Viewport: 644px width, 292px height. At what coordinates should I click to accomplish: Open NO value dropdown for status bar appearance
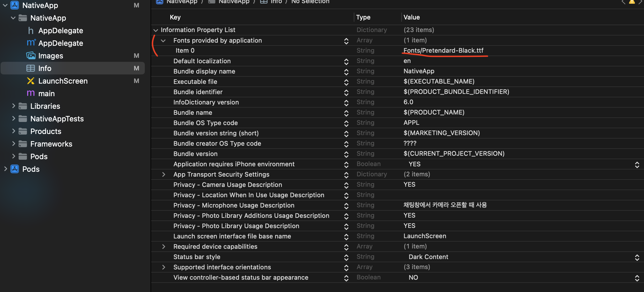click(637, 278)
